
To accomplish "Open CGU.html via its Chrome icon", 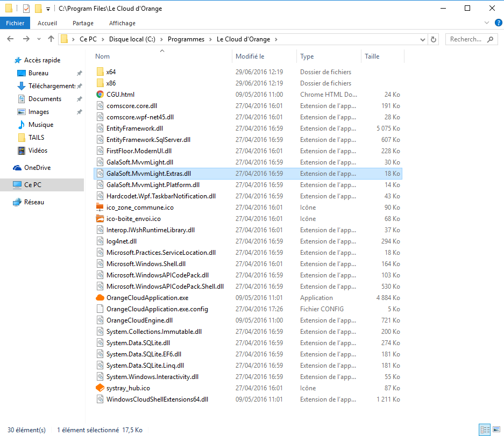I will click(x=100, y=94).
